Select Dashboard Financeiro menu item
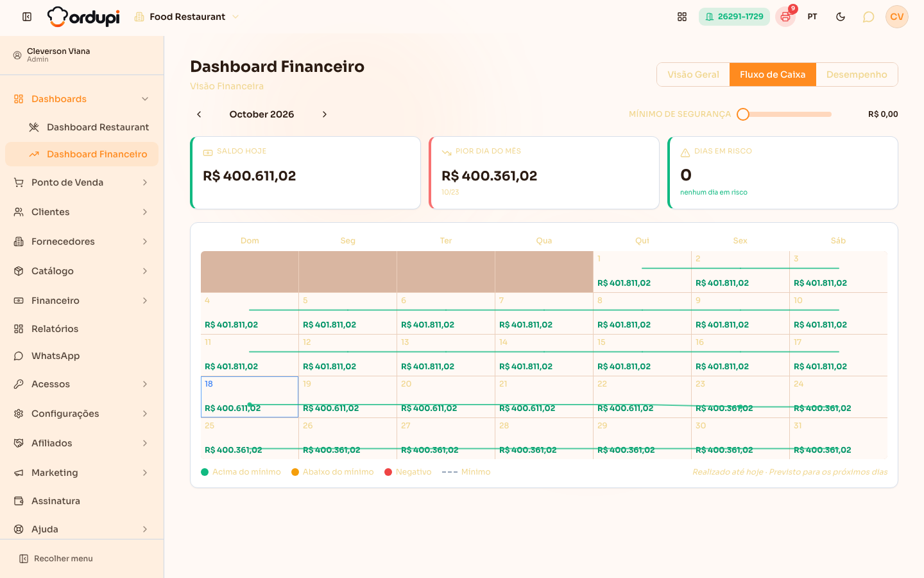 pyautogui.click(x=81, y=154)
